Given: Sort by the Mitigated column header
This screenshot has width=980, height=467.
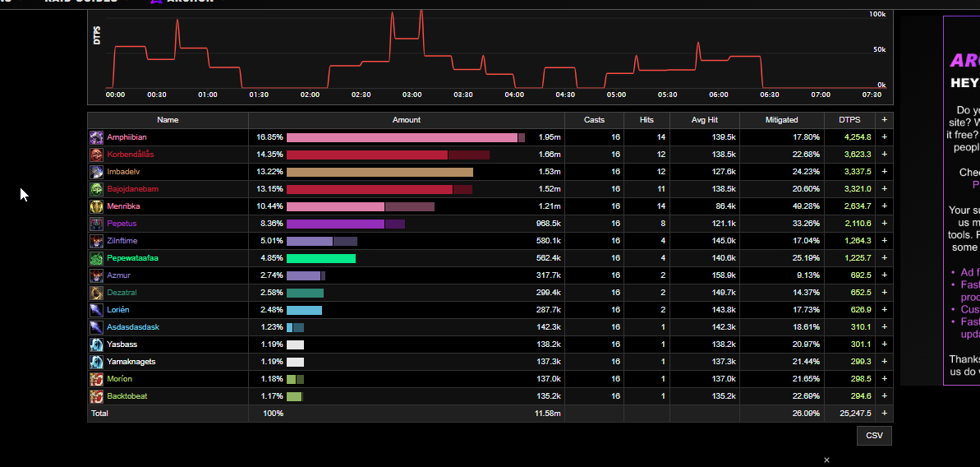Looking at the screenshot, I should pos(782,120).
